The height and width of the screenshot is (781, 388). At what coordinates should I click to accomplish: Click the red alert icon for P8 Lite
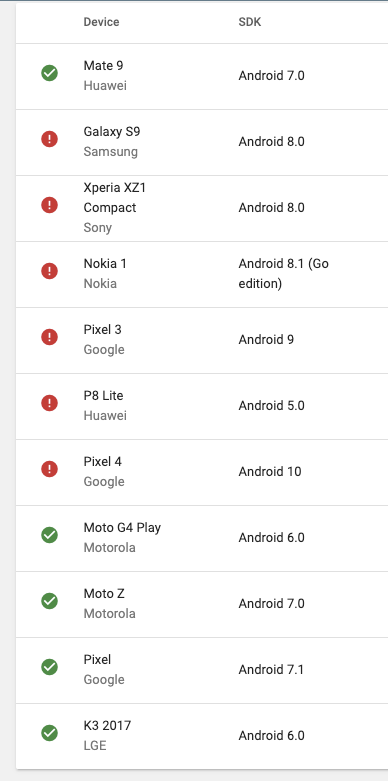(49, 403)
